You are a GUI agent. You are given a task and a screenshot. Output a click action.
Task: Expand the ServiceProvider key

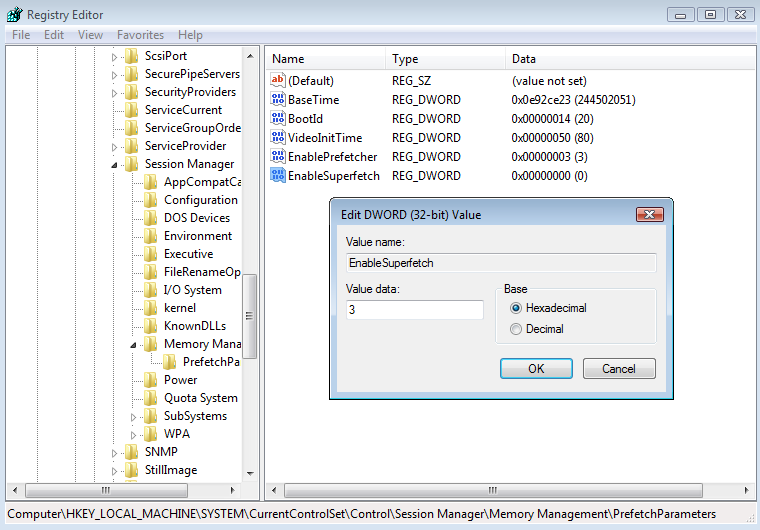pos(114,147)
